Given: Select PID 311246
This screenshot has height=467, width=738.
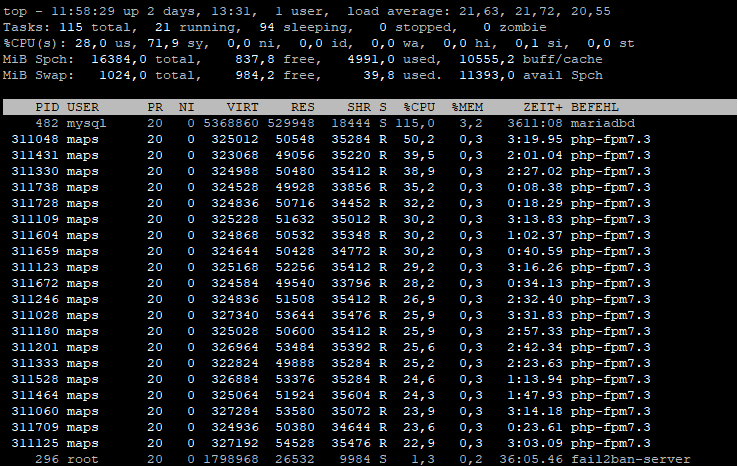Looking at the screenshot, I should pyautogui.click(x=35, y=299).
